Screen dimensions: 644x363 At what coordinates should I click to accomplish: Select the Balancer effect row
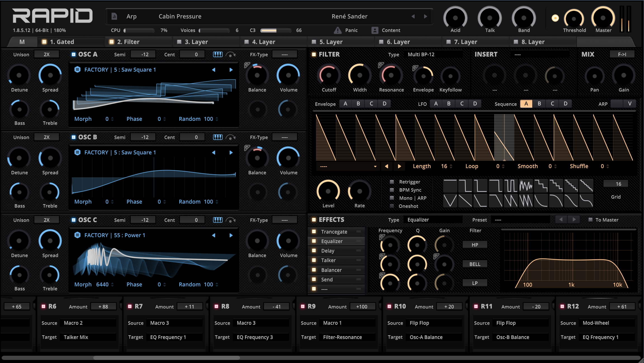(337, 270)
